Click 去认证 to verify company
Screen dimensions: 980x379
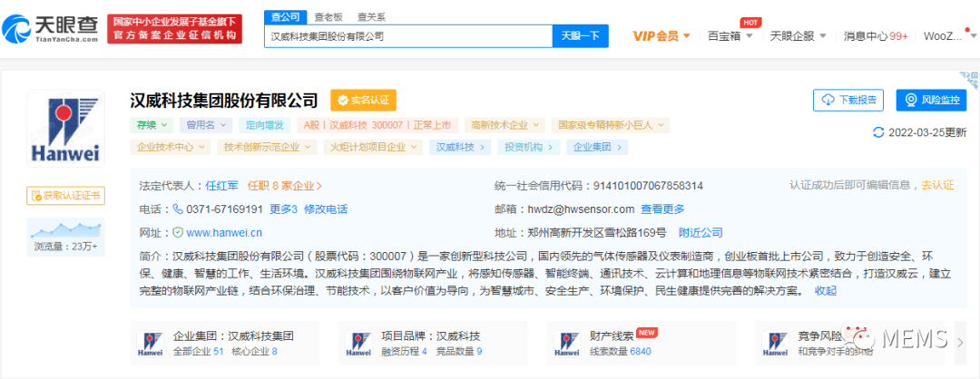pos(936,186)
